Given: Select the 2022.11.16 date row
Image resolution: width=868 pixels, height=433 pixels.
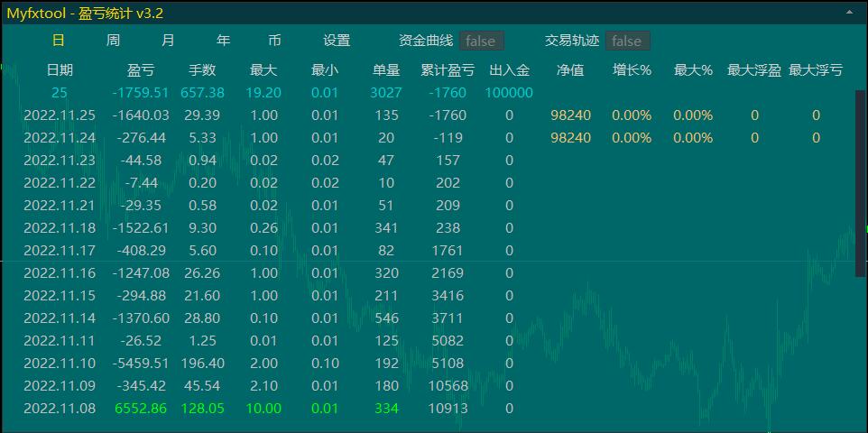Looking at the screenshot, I should (60, 273).
